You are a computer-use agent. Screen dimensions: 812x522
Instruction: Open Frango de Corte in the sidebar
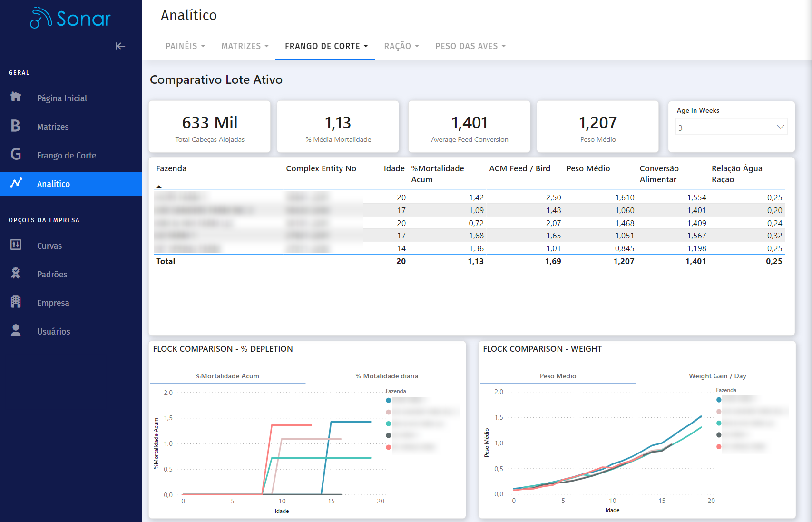[x=71, y=155]
